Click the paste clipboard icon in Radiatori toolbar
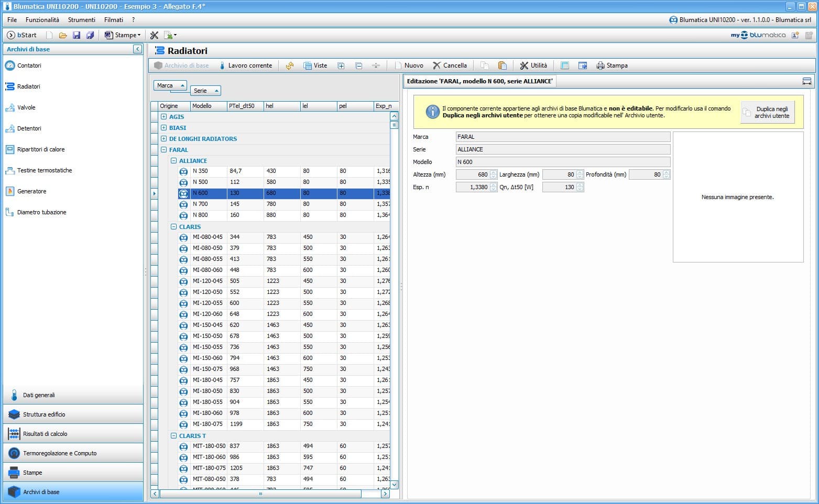 pyautogui.click(x=502, y=65)
